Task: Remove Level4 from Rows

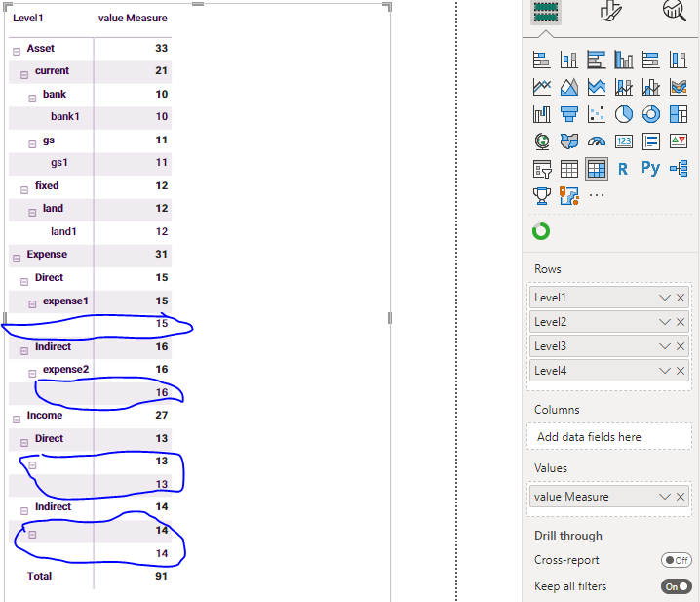Action: coord(681,371)
